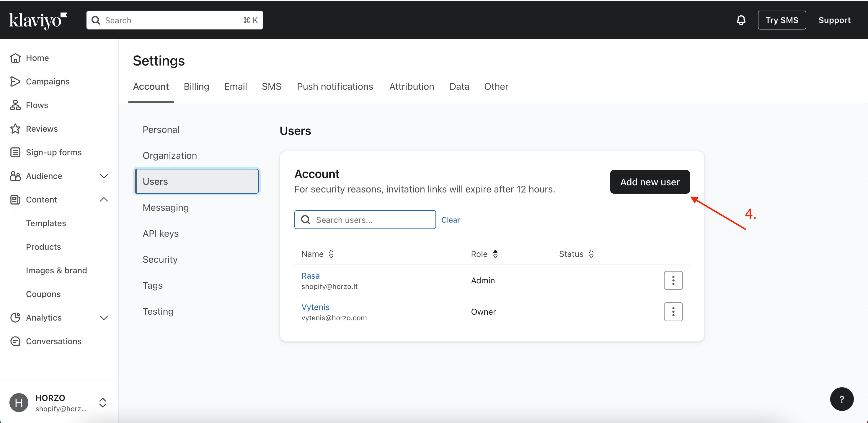Open Campaigns from the sidebar
Screen dimensions: 868x423
(48, 81)
